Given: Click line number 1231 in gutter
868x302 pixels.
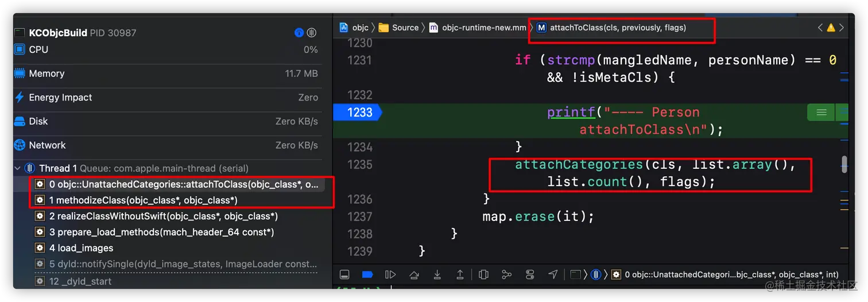Looking at the screenshot, I should pos(359,60).
